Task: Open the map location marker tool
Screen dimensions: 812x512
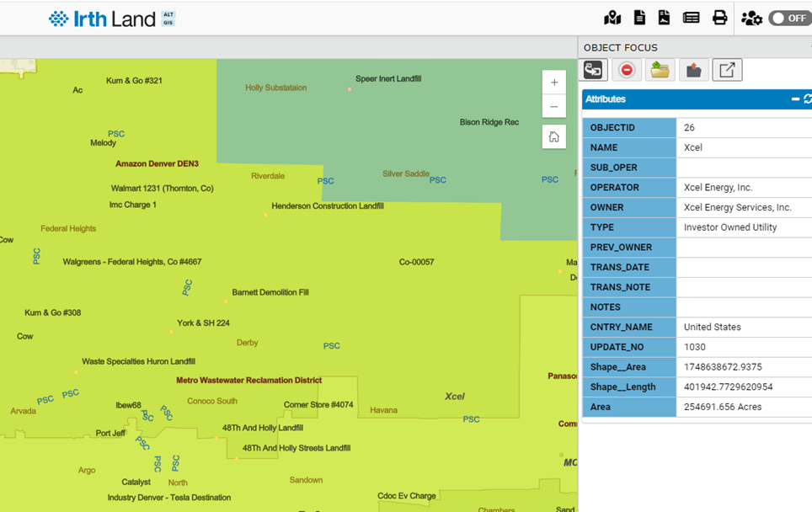Action: click(612, 19)
